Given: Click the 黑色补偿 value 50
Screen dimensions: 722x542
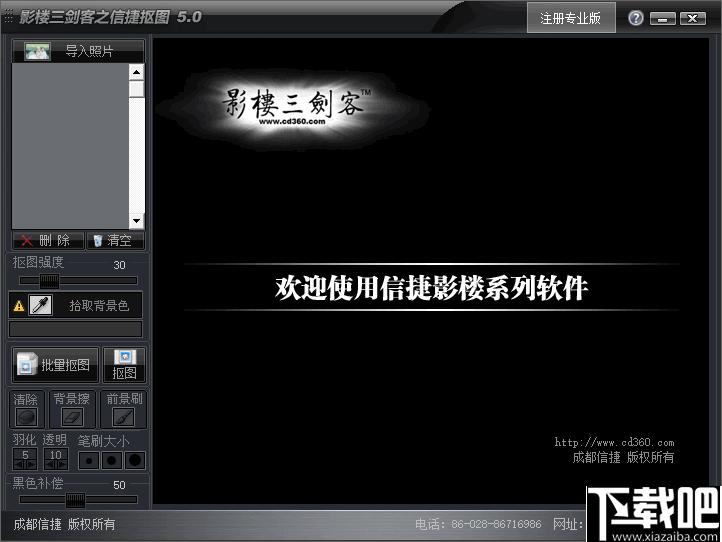Looking at the screenshot, I should (x=119, y=485).
